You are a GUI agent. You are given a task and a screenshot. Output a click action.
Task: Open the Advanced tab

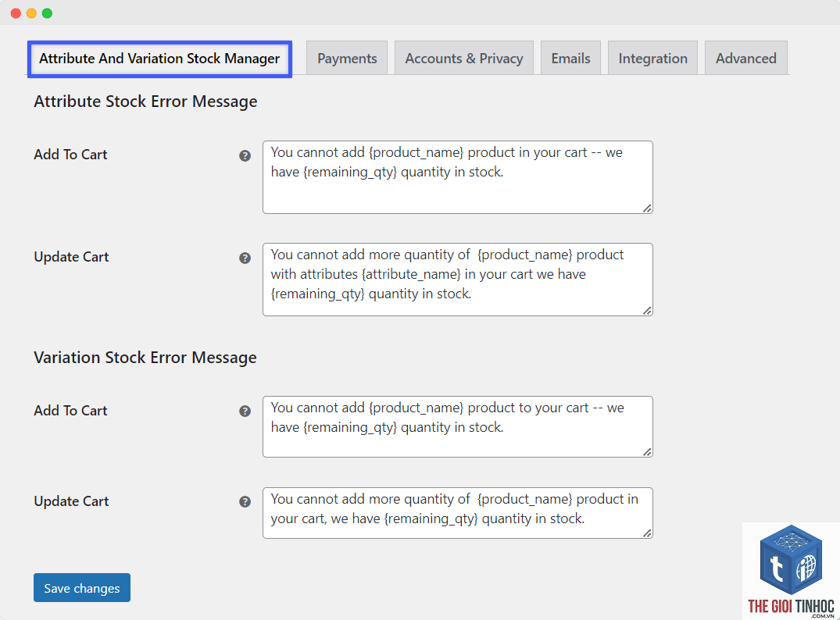click(x=745, y=59)
